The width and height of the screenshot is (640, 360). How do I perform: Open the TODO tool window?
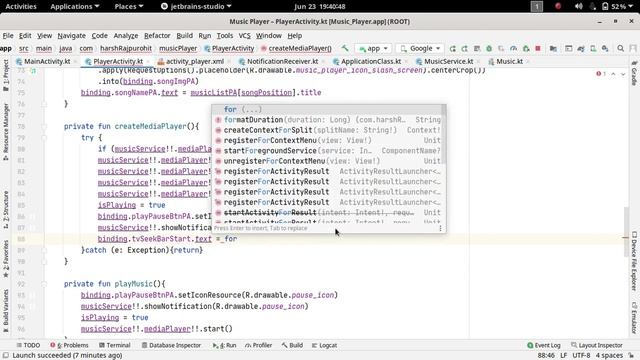[x=28, y=345]
